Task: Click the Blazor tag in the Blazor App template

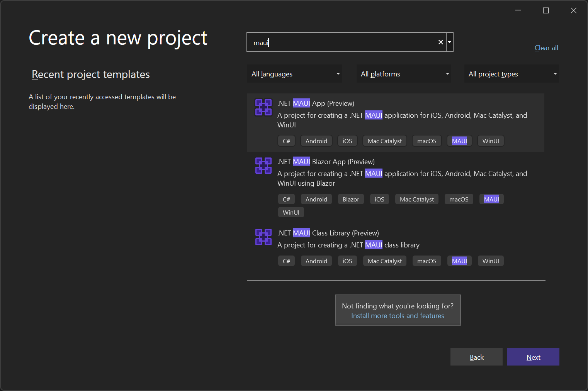Action: (x=350, y=199)
